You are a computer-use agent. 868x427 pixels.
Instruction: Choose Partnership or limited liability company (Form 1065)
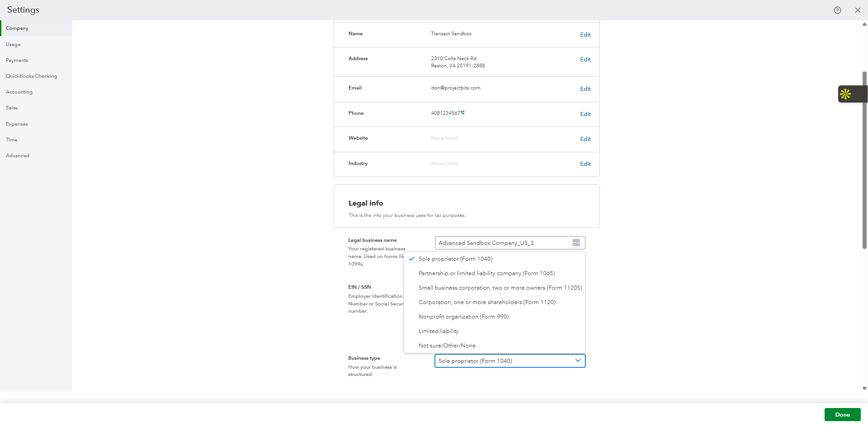(x=486, y=273)
